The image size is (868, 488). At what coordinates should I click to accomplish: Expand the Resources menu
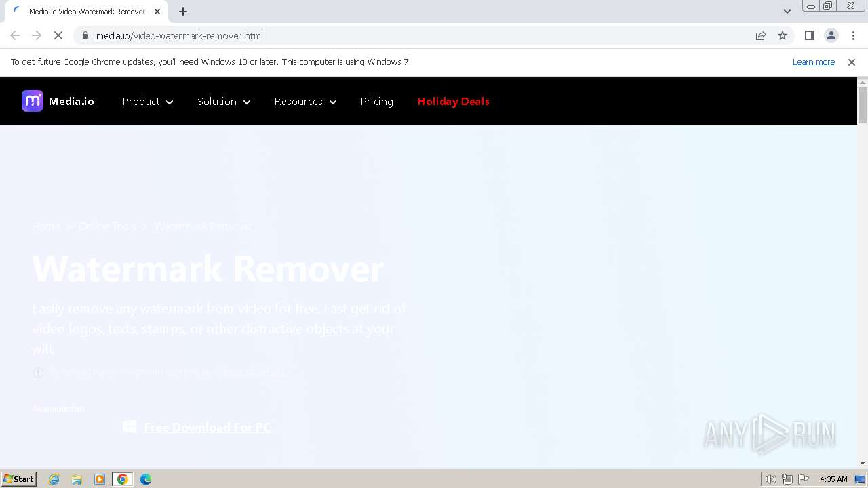click(x=305, y=101)
